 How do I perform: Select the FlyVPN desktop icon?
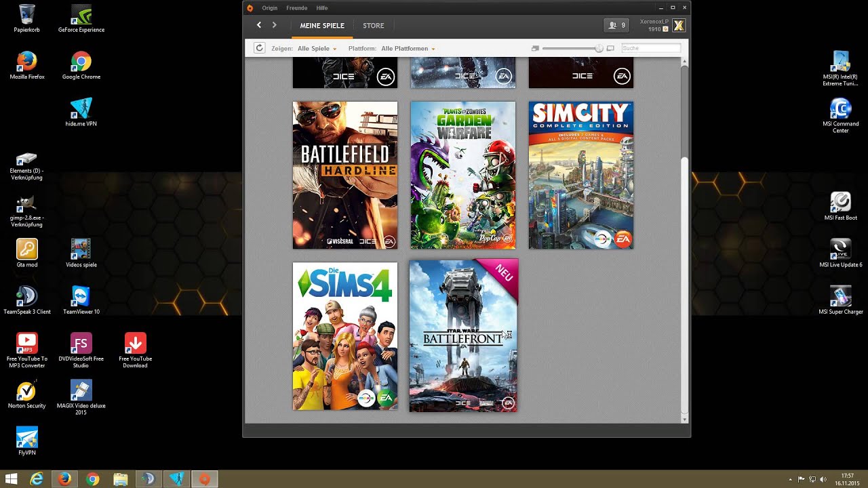click(27, 441)
